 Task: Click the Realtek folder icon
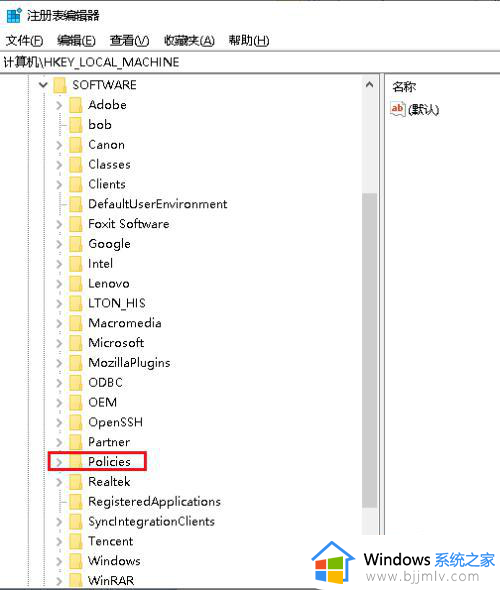tap(76, 482)
